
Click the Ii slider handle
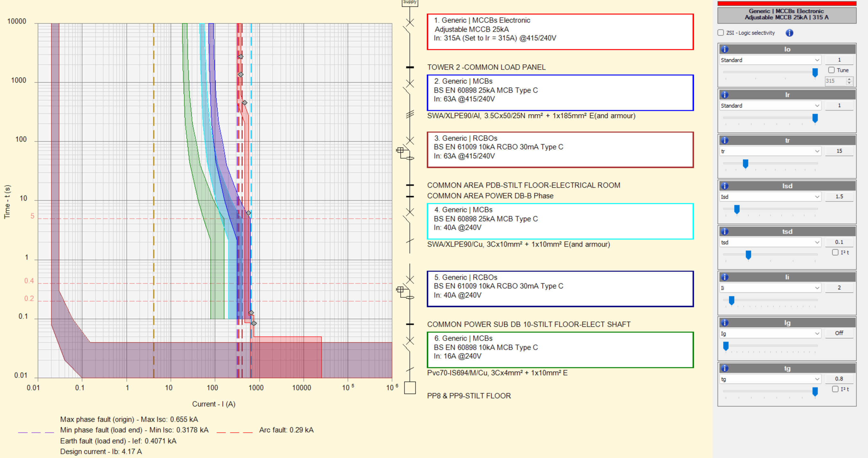coord(731,300)
